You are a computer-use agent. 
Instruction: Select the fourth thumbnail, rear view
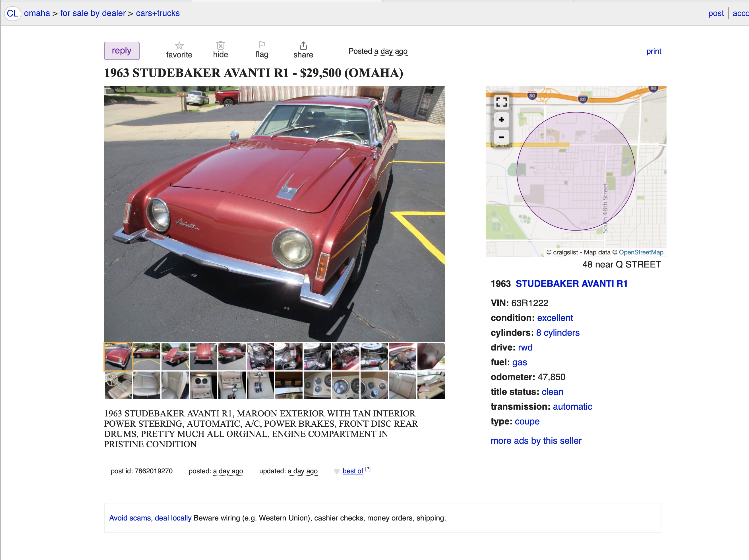(204, 356)
